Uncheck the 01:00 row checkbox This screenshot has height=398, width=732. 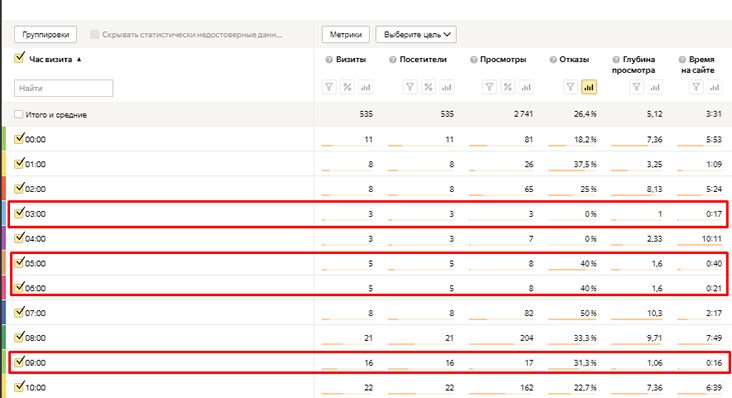click(19, 163)
